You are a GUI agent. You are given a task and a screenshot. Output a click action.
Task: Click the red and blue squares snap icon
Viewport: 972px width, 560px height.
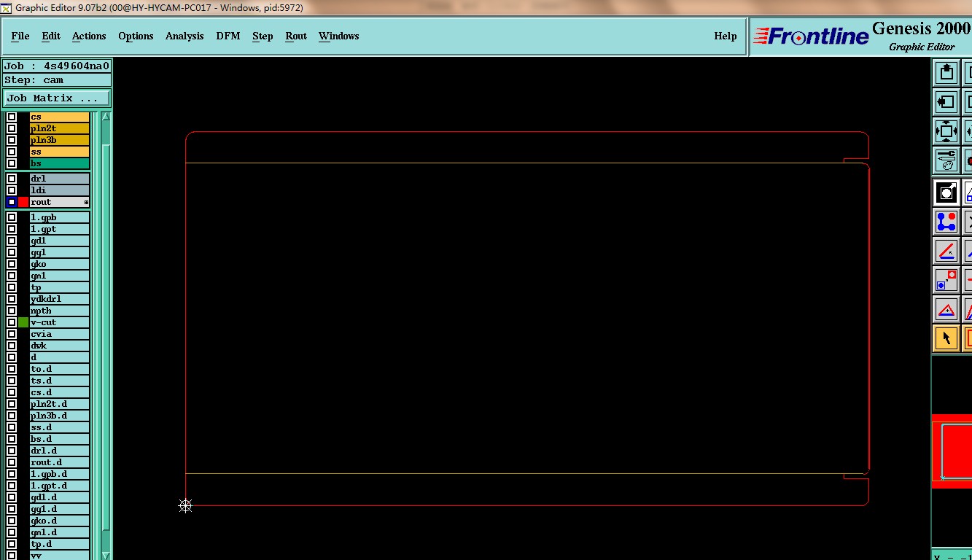[946, 280]
